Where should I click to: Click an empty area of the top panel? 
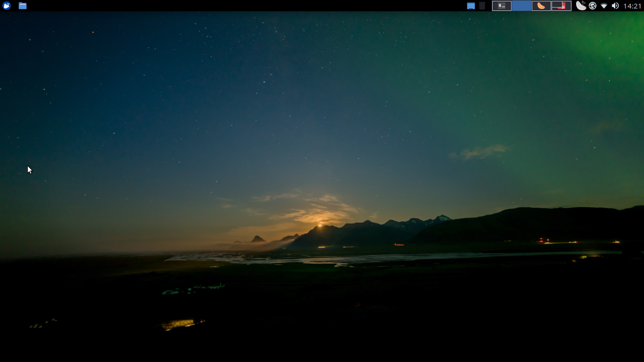[252, 6]
